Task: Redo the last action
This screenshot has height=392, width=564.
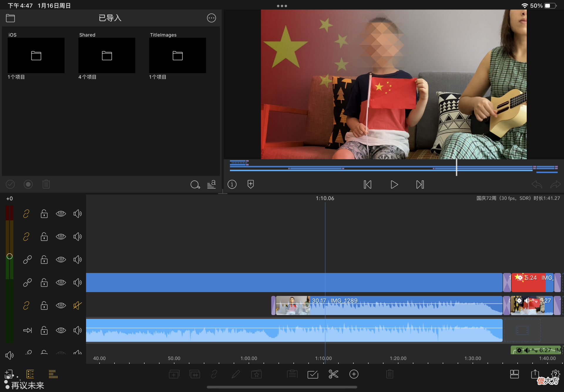Action: pos(555,185)
